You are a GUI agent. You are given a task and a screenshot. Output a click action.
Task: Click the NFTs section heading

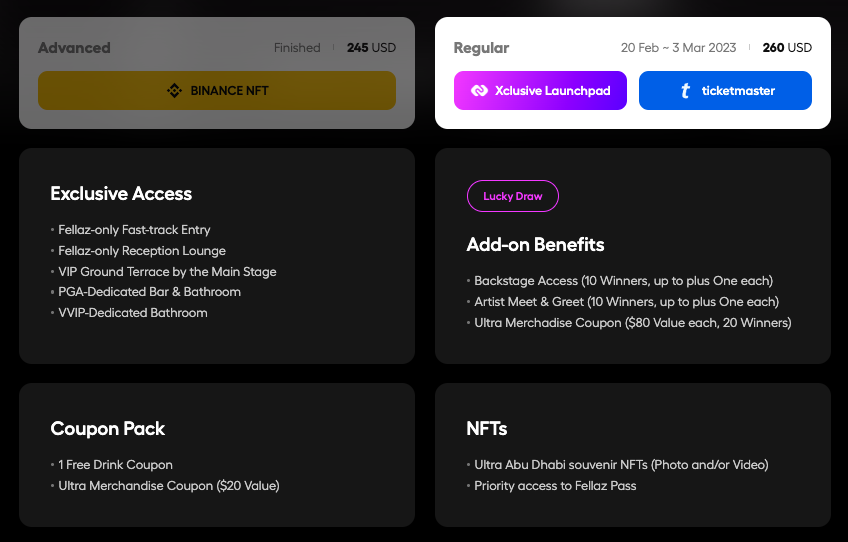point(487,428)
